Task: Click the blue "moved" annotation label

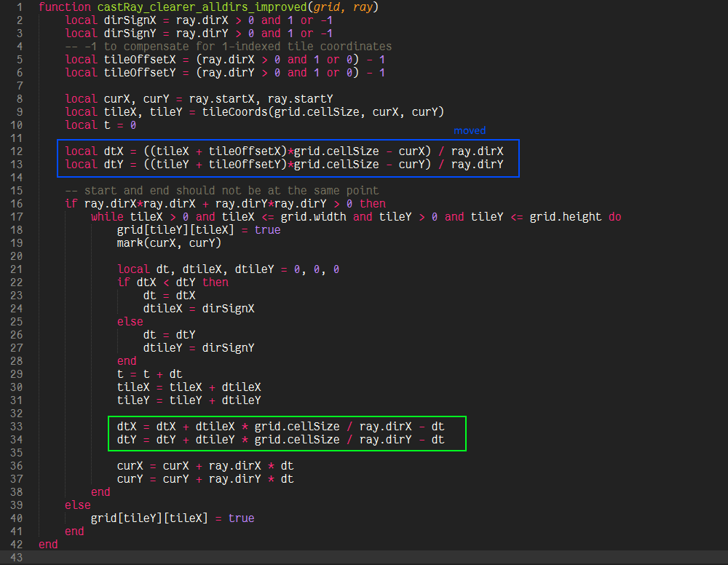Action: click(469, 131)
